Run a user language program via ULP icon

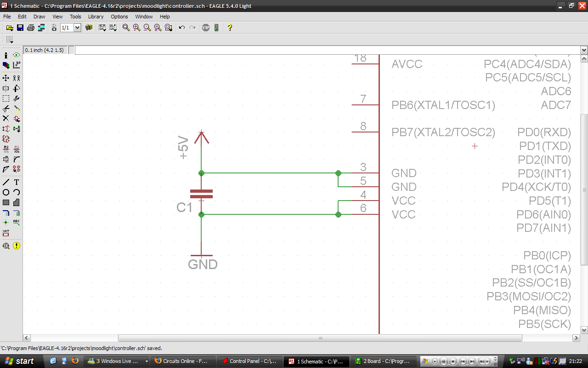click(113, 28)
